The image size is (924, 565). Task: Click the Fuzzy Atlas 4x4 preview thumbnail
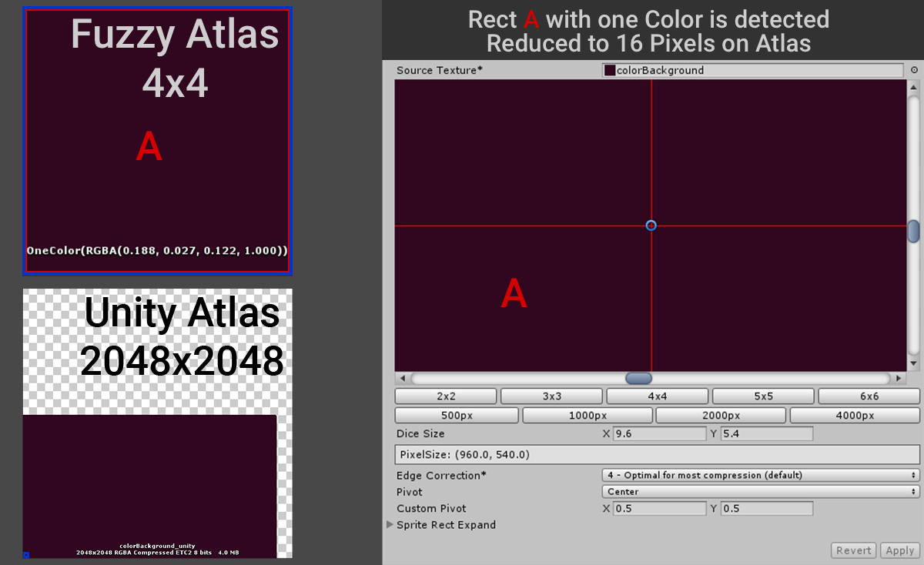point(158,141)
